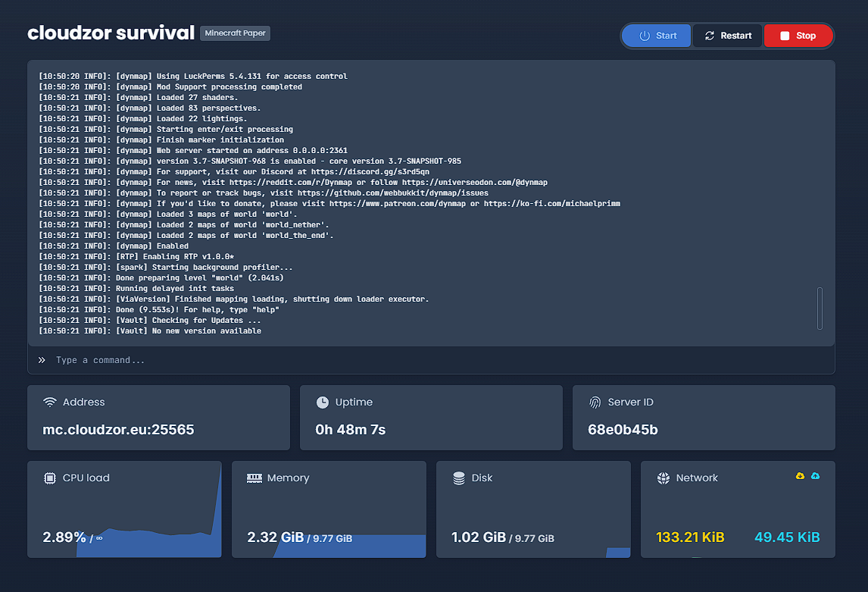The width and height of the screenshot is (868, 592).
Task: Click the log line '[ViaVersion] Finished mapping loading'
Action: coord(233,299)
